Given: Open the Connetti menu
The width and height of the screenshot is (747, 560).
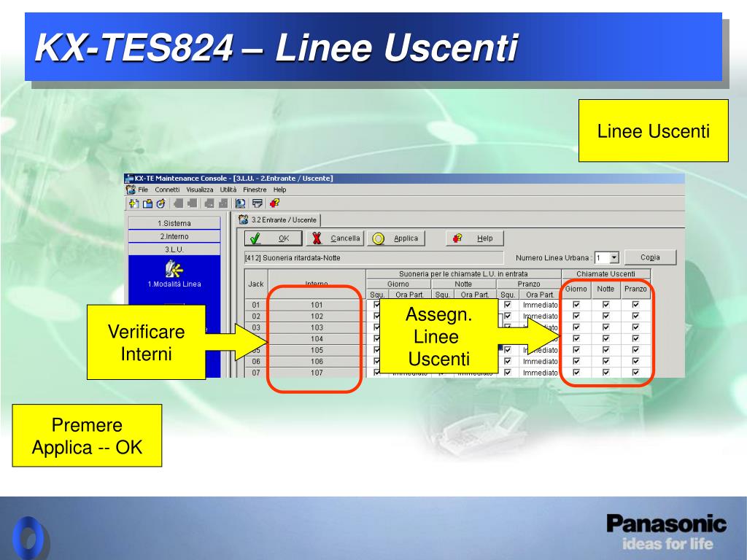Looking at the screenshot, I should pyautogui.click(x=167, y=190).
